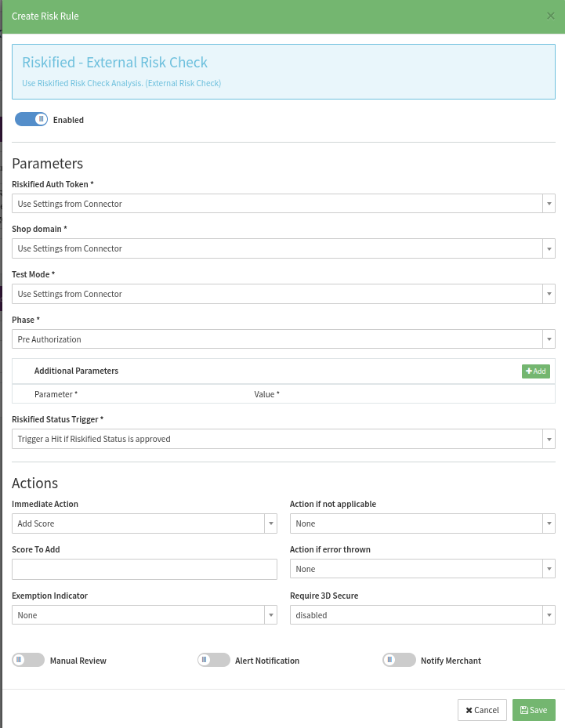
Task: Toggle the Enabled switch off
Action: pos(31,119)
